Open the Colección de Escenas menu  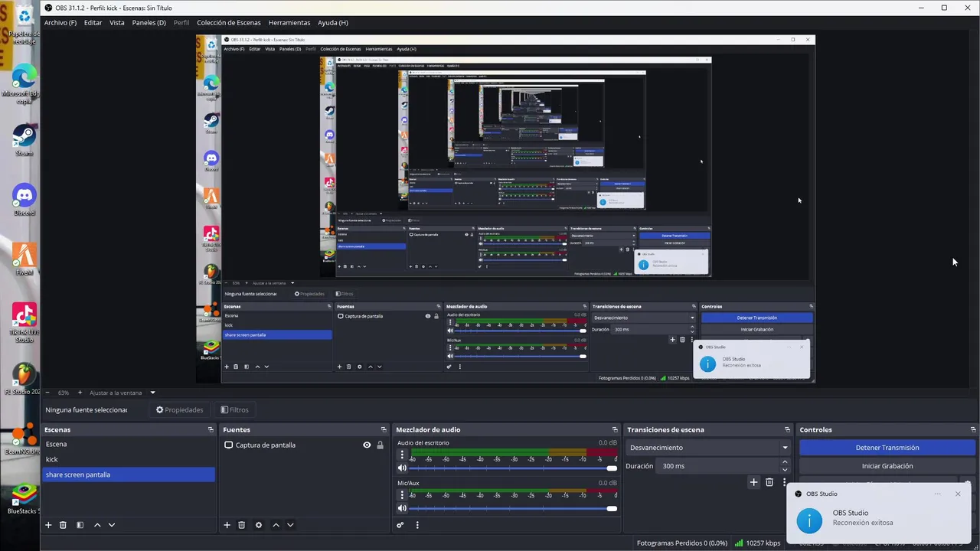229,23
